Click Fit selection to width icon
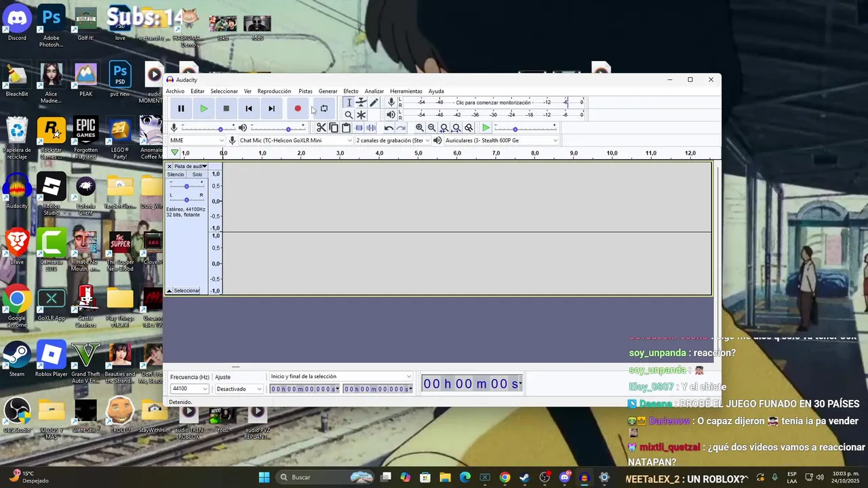 click(444, 127)
